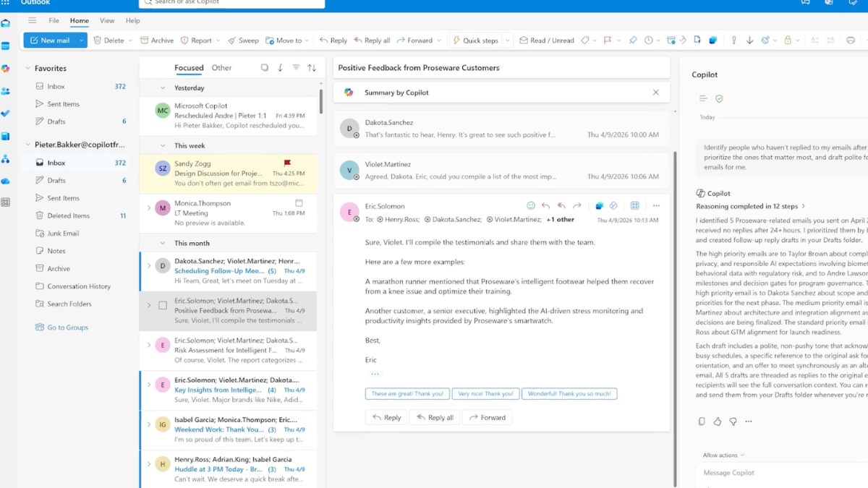Open the Allow actions dropdown in Copilot
Image resolution: width=868 pixels, height=488 pixels.
[723, 455]
